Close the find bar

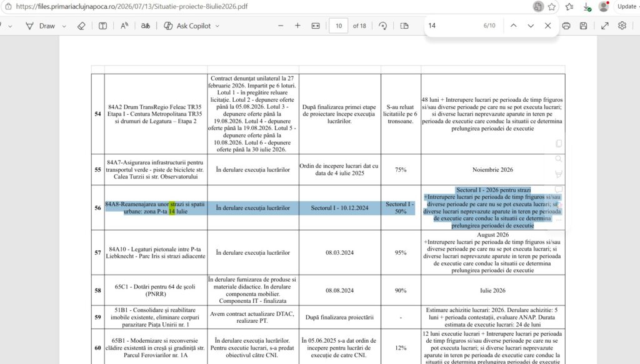coord(547,26)
